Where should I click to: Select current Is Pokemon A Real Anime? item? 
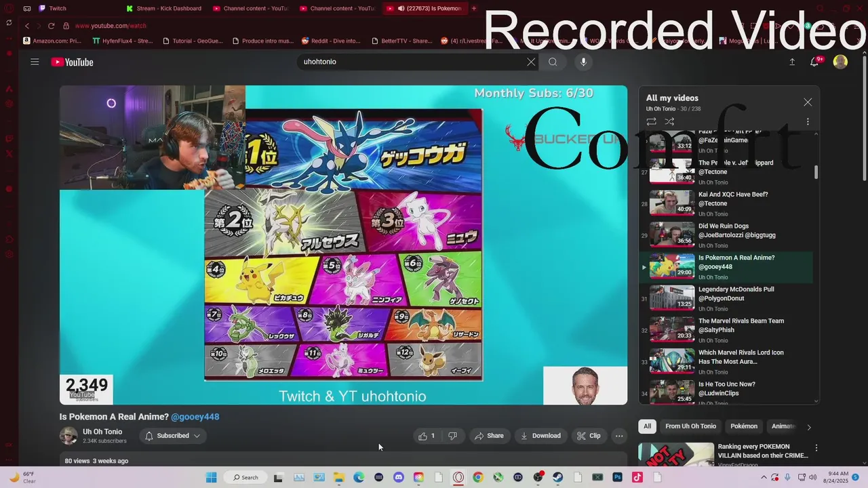point(726,267)
